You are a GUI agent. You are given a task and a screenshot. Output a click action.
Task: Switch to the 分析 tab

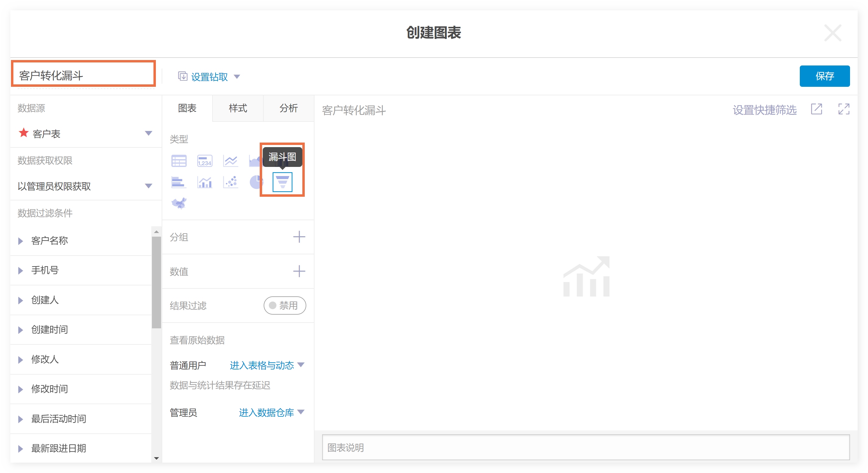[288, 108]
